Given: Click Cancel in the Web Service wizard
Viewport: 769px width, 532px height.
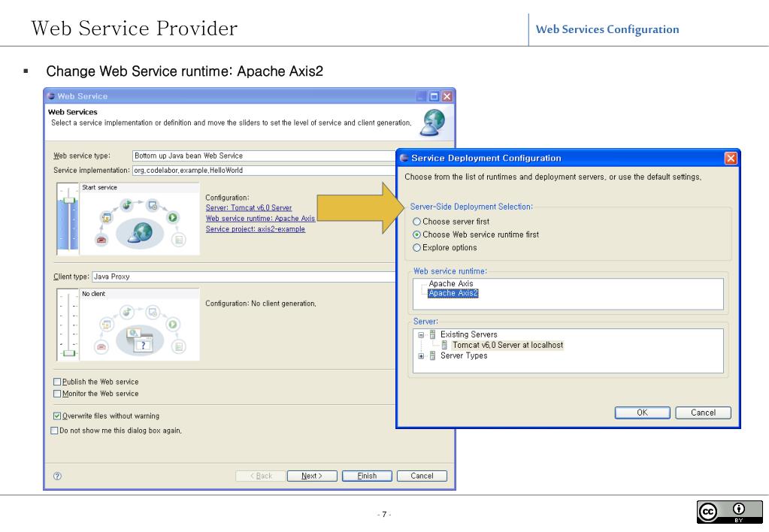Looking at the screenshot, I should (x=422, y=476).
